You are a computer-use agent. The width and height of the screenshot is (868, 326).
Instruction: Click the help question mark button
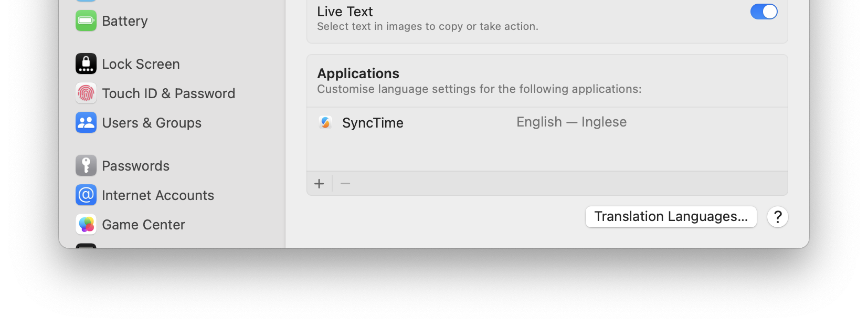point(778,217)
